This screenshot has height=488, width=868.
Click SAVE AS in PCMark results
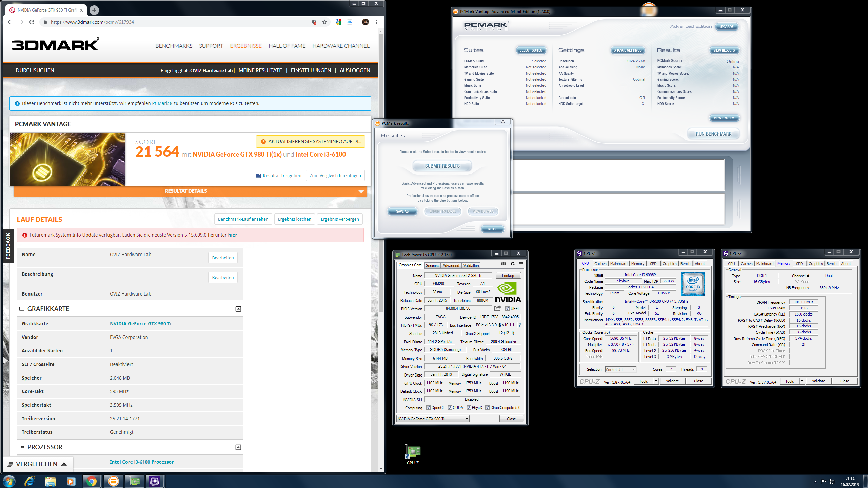coord(402,211)
